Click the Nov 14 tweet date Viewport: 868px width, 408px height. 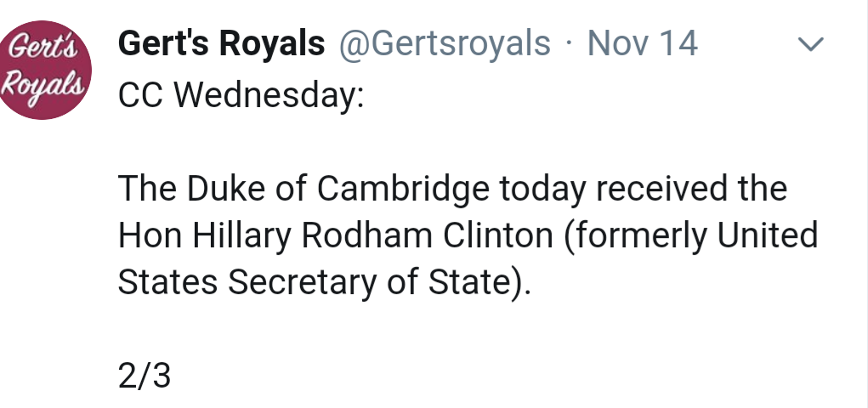642,43
